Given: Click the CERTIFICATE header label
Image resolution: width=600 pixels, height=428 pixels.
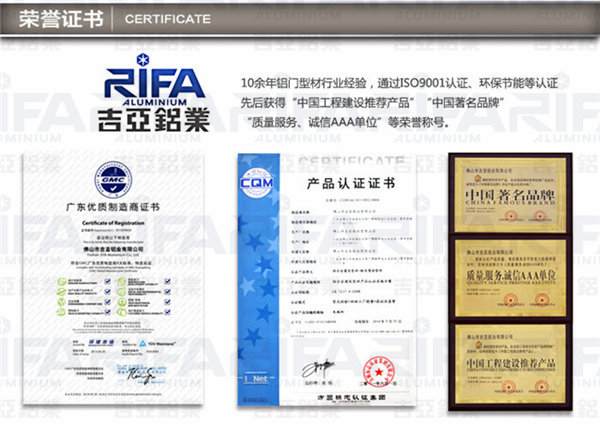Looking at the screenshot, I should click(x=167, y=19).
